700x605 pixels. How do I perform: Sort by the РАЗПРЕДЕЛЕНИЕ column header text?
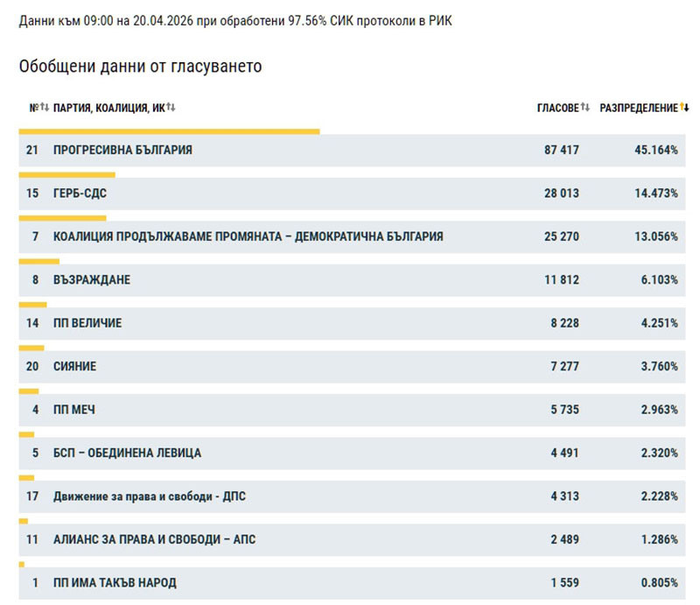point(638,108)
